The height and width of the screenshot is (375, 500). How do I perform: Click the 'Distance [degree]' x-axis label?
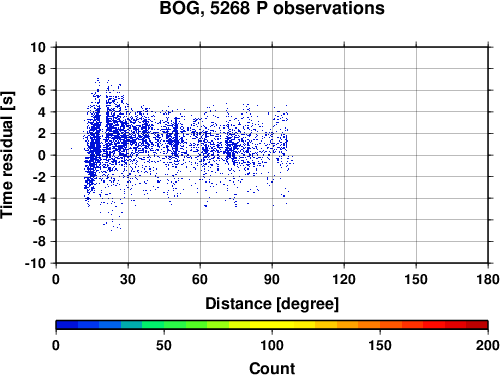point(272,304)
